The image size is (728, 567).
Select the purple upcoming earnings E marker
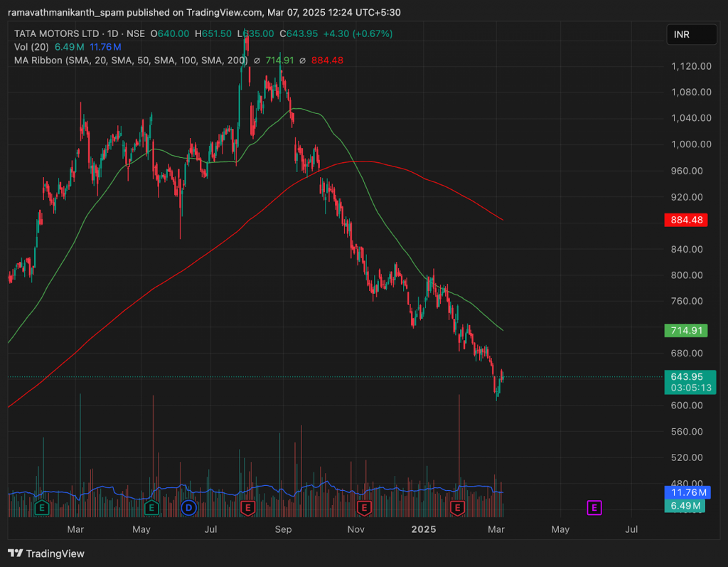(x=594, y=508)
